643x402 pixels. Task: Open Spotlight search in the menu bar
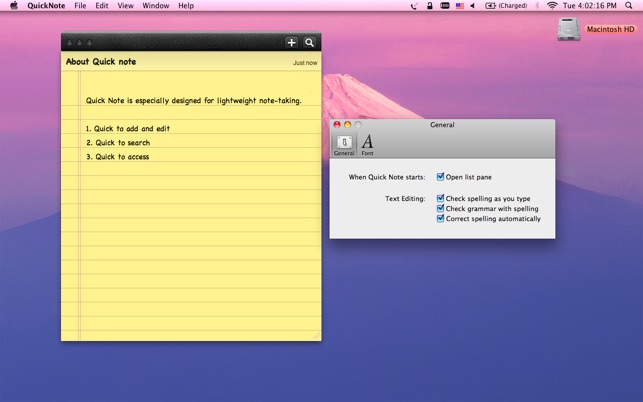(x=631, y=6)
